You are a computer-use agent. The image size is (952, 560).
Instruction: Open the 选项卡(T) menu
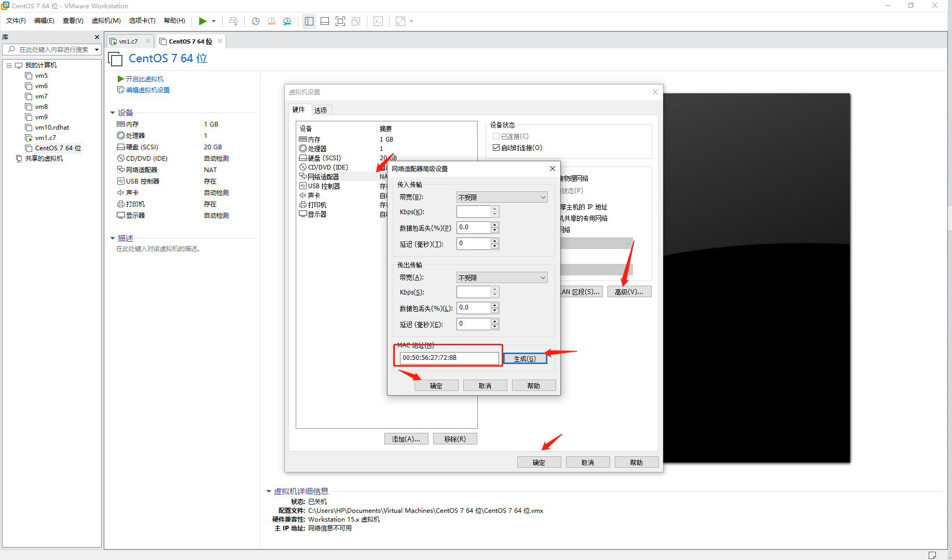pyautogui.click(x=142, y=21)
